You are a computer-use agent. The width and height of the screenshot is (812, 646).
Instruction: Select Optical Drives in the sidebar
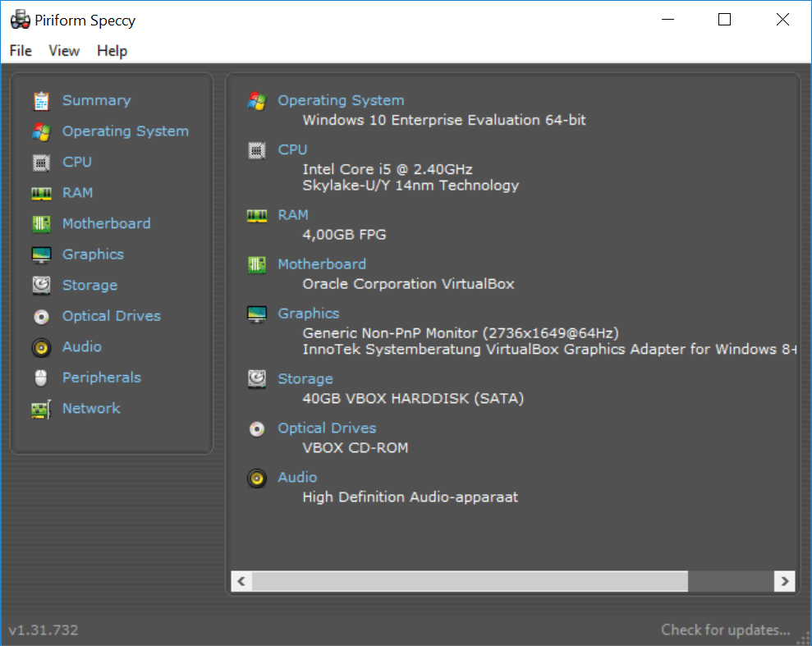(112, 316)
